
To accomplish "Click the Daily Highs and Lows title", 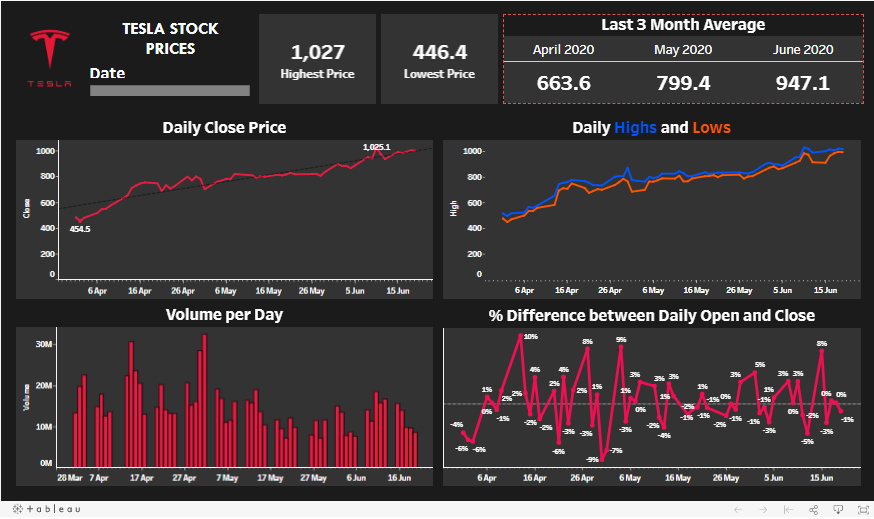I will click(x=651, y=128).
